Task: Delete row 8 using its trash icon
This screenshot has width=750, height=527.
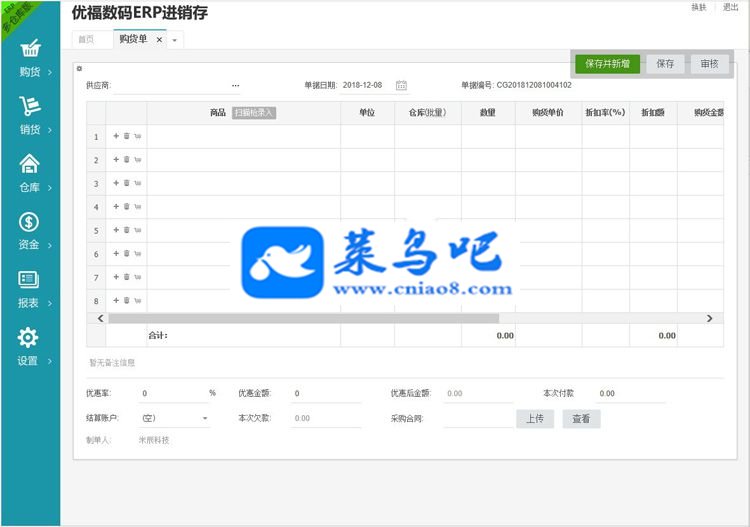Action: [x=127, y=300]
